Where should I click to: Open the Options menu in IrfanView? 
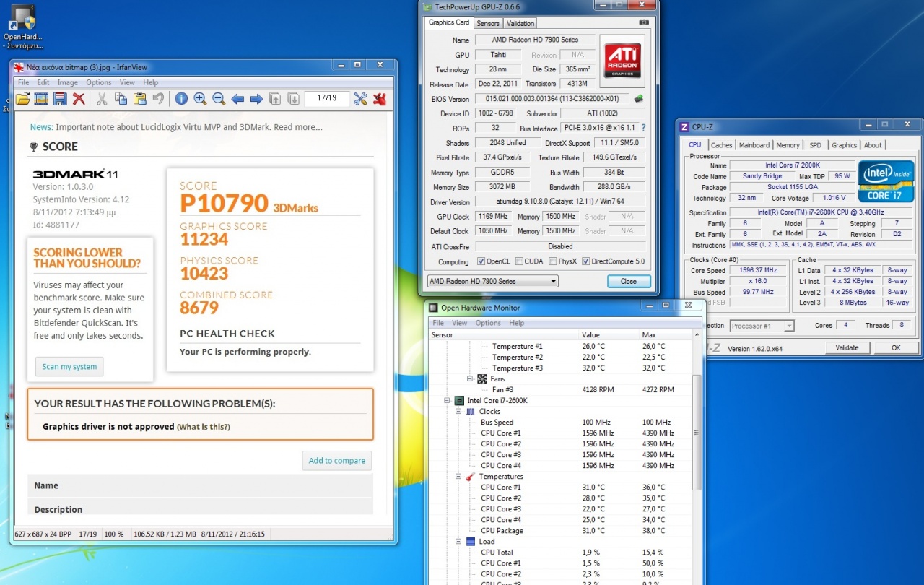(99, 82)
